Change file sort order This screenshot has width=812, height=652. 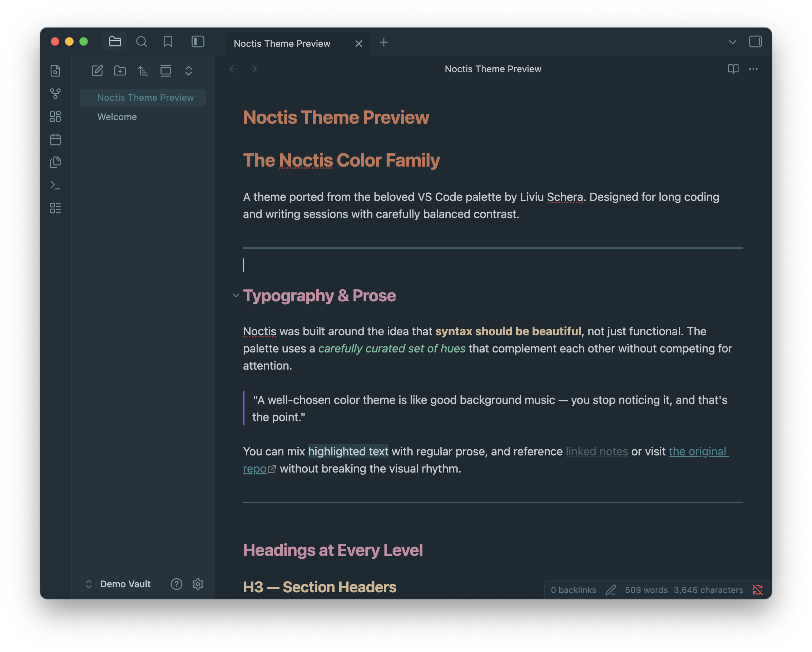(x=143, y=71)
